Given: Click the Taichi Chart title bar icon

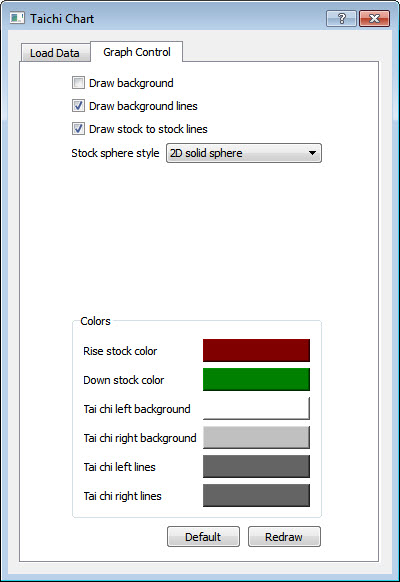Looking at the screenshot, I should [17, 18].
